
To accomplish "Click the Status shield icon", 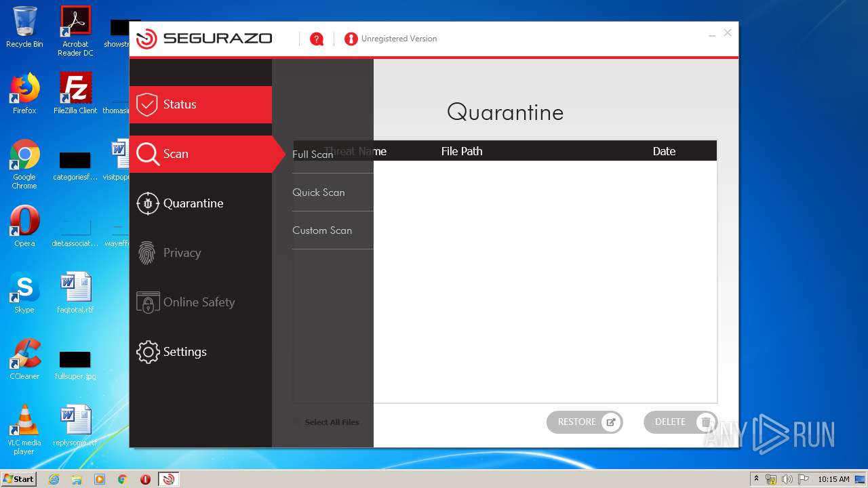I will point(147,104).
